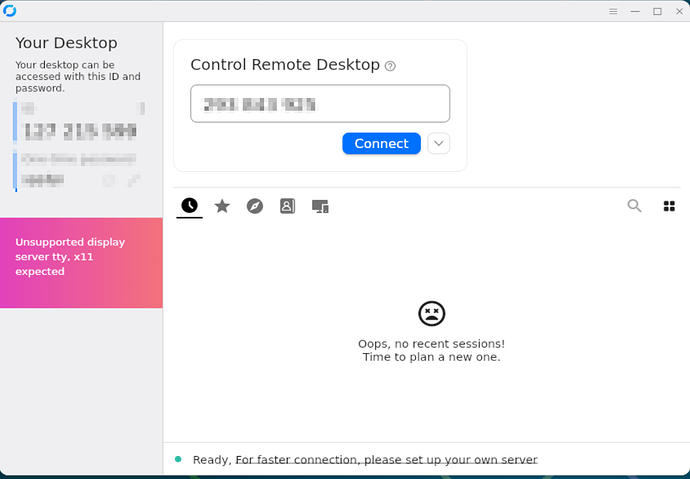
Task: Click the Connect button
Action: [x=381, y=143]
